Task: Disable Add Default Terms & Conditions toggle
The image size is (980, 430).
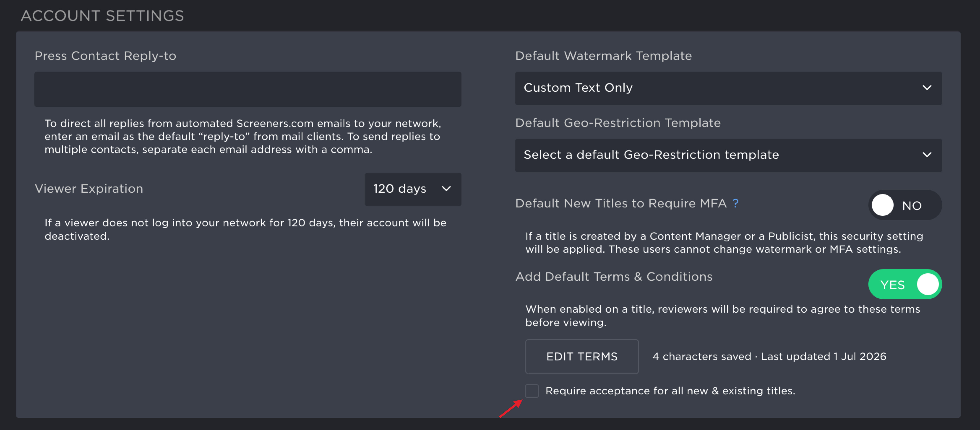Action: (905, 284)
